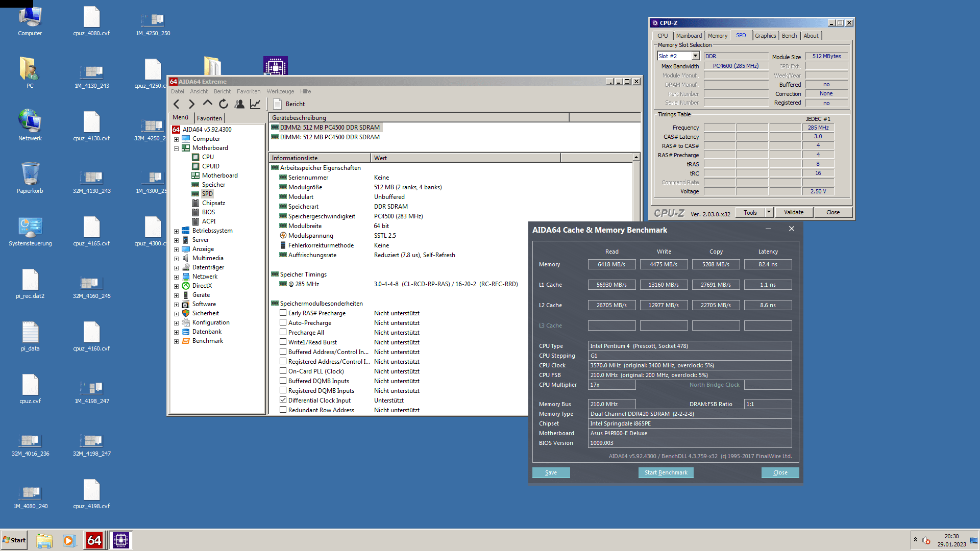Toggle Differential Clock Input checkbox
Viewport: 980px width, 551px height.
pos(283,400)
